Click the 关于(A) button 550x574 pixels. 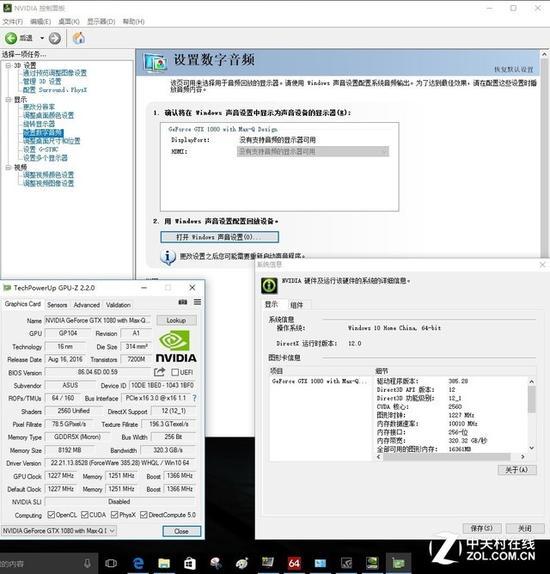[517, 470]
